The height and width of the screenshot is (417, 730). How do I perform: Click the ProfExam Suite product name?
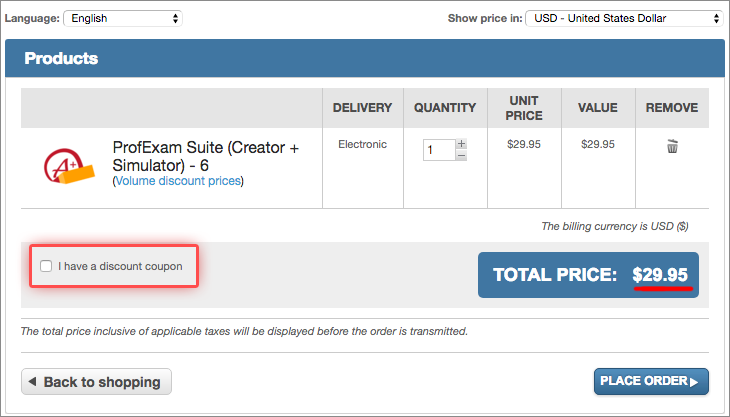pos(206,156)
